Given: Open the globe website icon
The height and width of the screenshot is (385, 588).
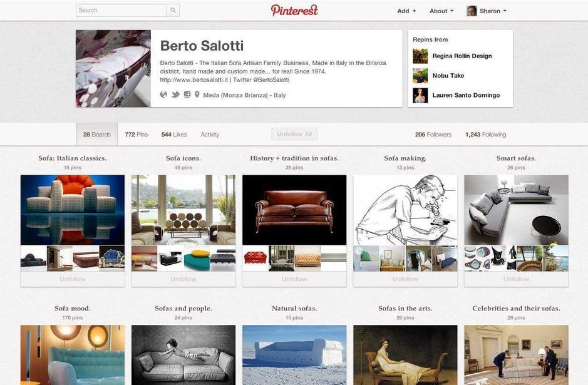Looking at the screenshot, I should [163, 95].
